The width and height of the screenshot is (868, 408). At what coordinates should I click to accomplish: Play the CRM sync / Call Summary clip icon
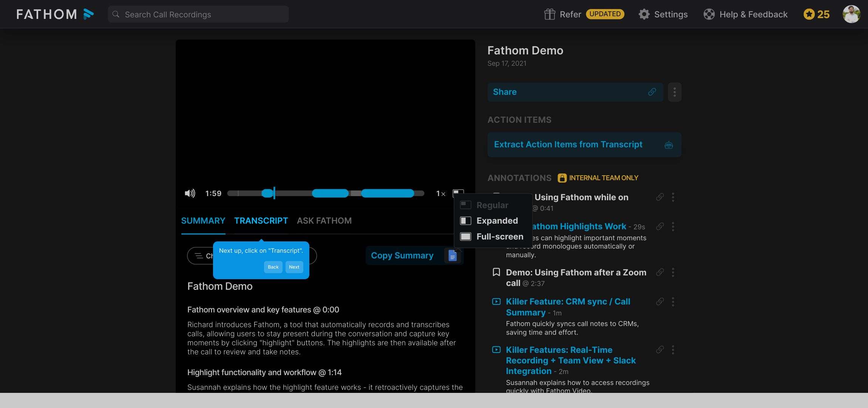point(496,301)
